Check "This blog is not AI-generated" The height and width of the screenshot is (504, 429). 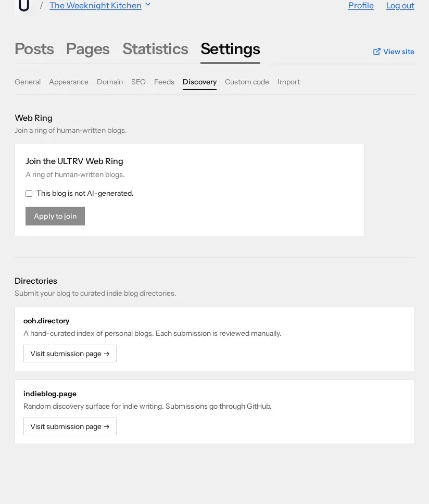pyautogui.click(x=29, y=194)
